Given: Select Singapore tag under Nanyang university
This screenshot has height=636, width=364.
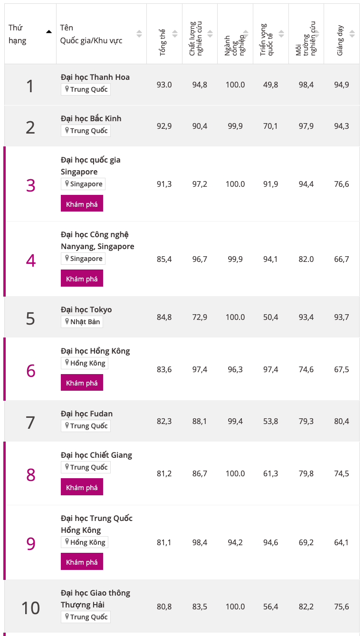Looking at the screenshot, I should click(x=83, y=259).
